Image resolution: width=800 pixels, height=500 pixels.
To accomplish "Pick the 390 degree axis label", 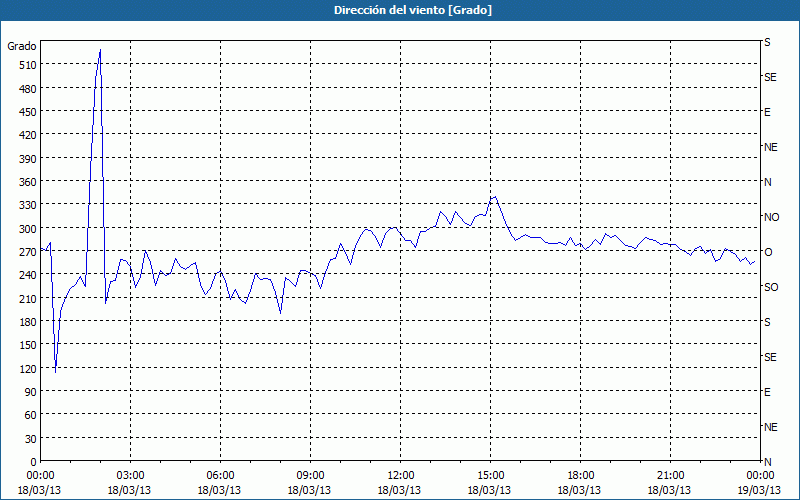I will pos(28,159).
